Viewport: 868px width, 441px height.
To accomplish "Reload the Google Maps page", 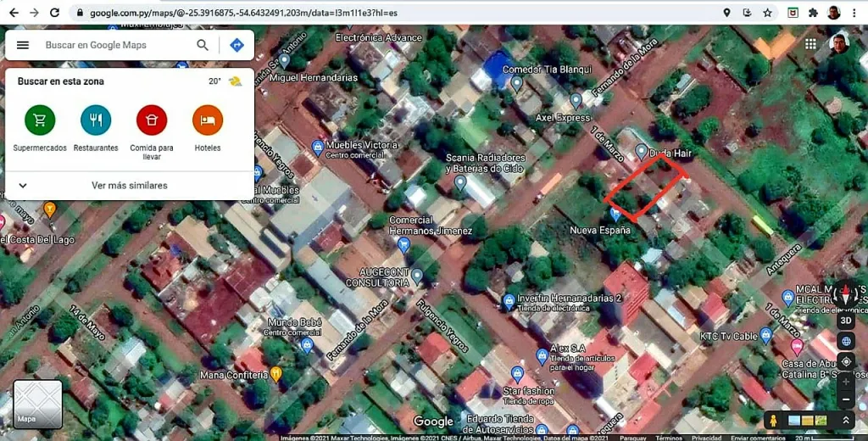I will pos(55,13).
